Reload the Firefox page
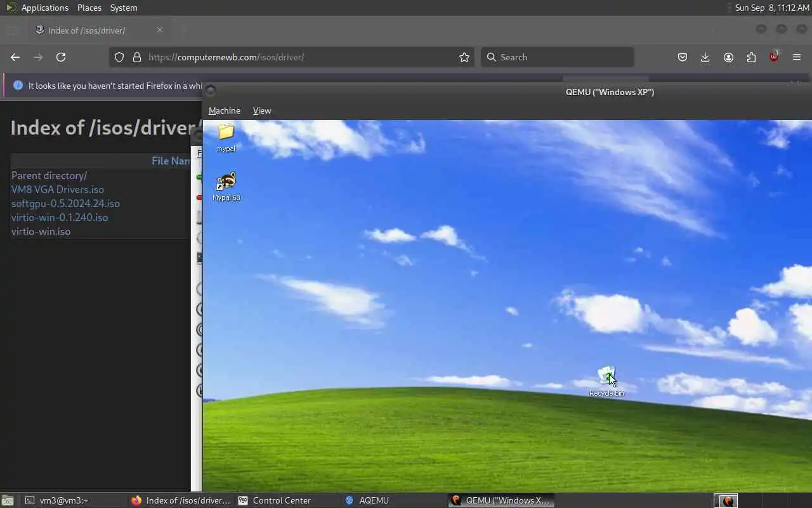 (61, 57)
